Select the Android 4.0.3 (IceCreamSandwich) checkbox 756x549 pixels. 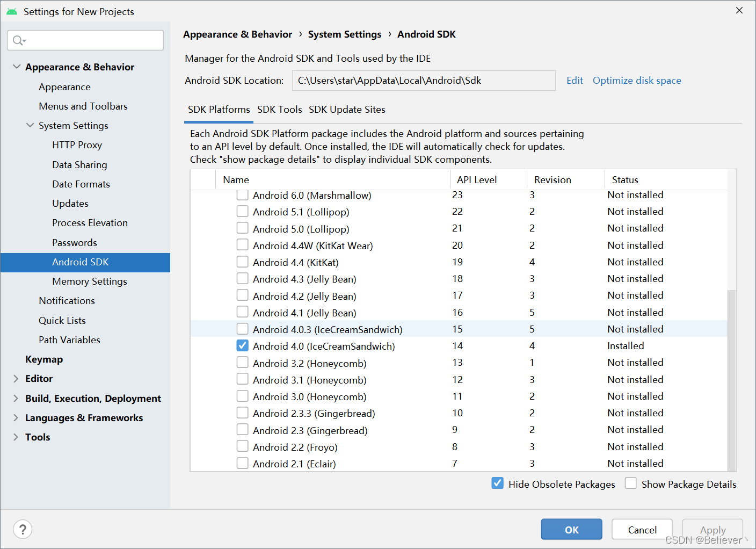click(243, 329)
